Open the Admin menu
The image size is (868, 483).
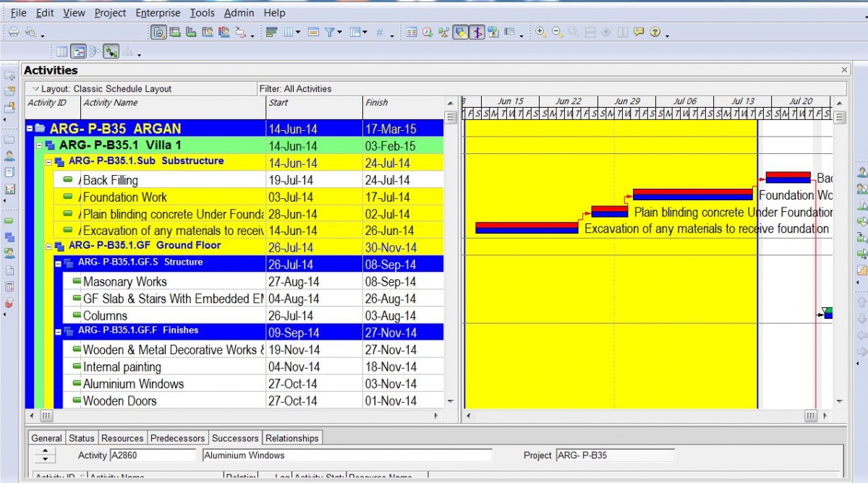coord(239,12)
